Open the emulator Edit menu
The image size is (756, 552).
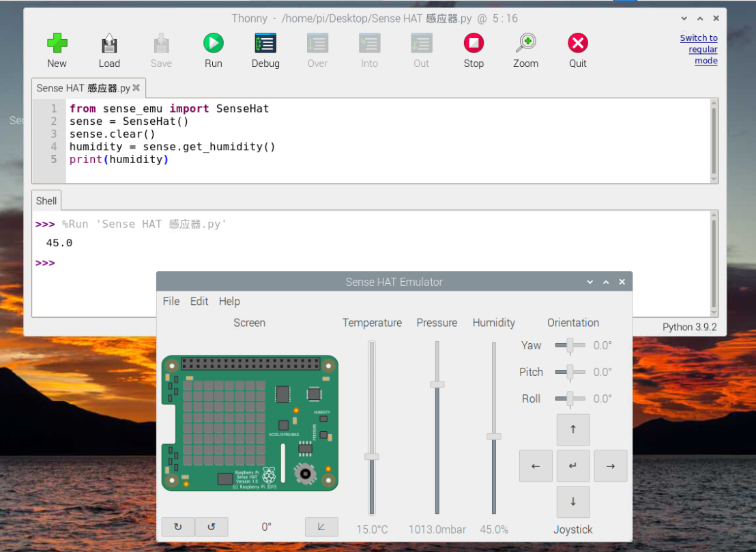[199, 302]
